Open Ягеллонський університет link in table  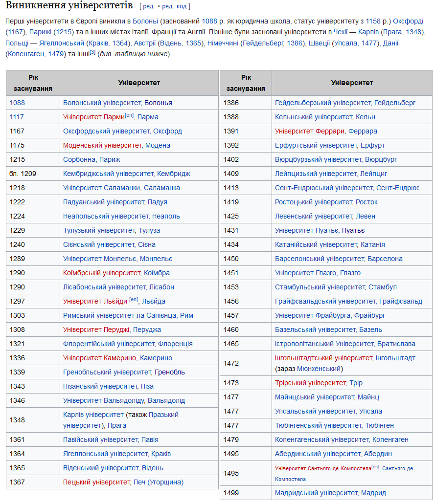point(105,453)
